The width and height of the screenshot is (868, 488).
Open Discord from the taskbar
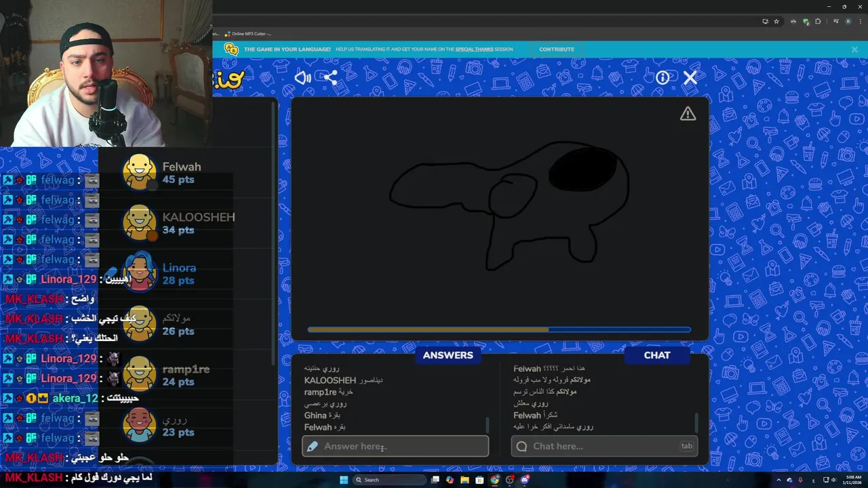pos(525,480)
